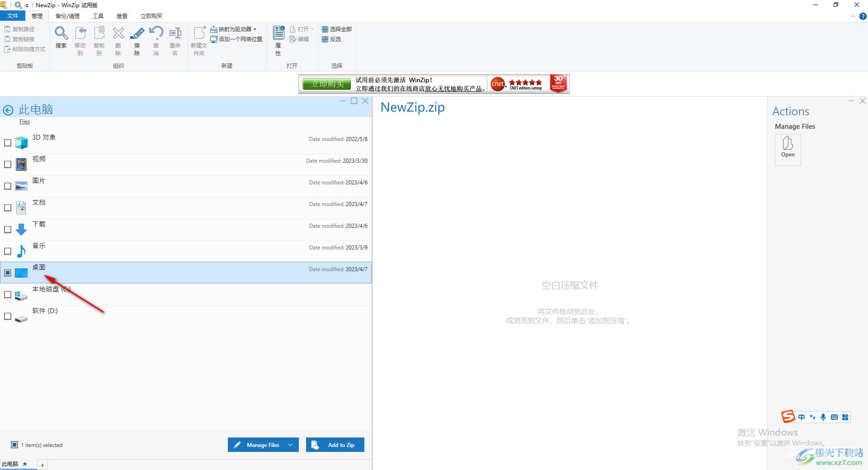Open the 文件 menu tab
The height and width of the screenshot is (470, 868).
tap(13, 16)
